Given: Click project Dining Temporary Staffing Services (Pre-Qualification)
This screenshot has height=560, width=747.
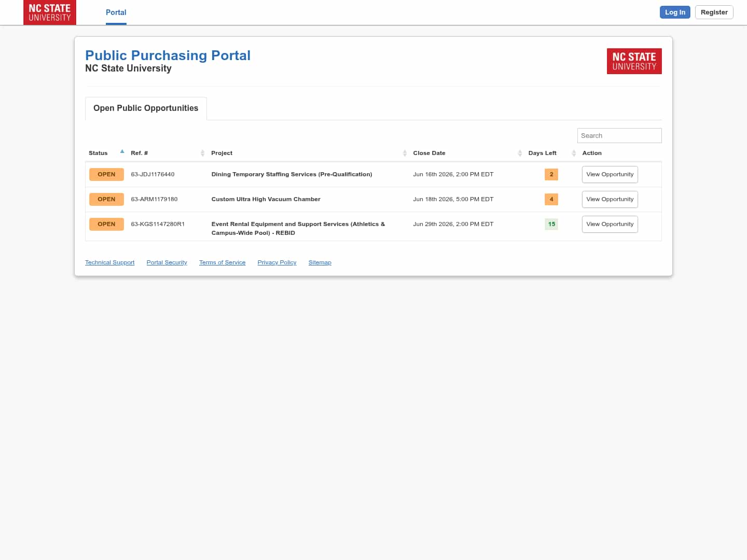Looking at the screenshot, I should [x=292, y=174].
